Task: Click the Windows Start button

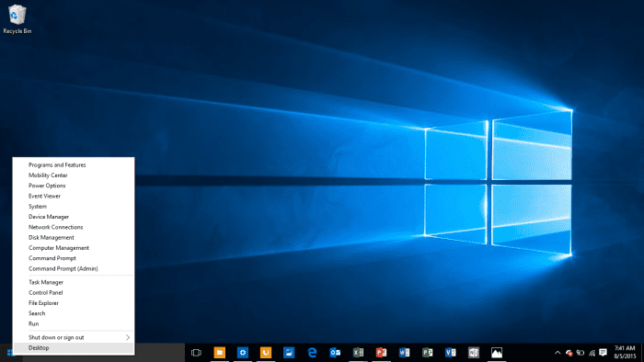Action: point(11,353)
